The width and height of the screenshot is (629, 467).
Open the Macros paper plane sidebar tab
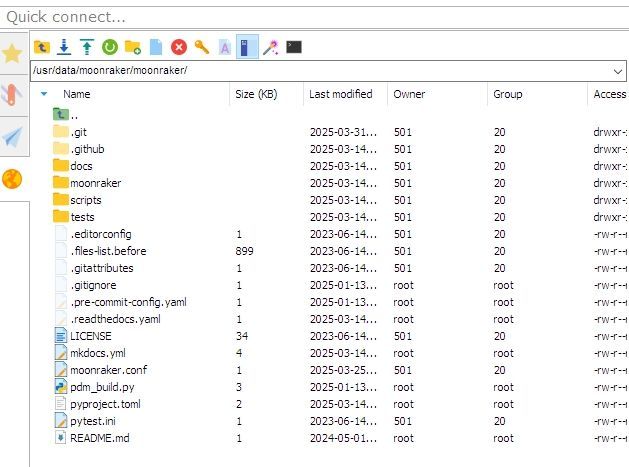pyautogui.click(x=12, y=136)
